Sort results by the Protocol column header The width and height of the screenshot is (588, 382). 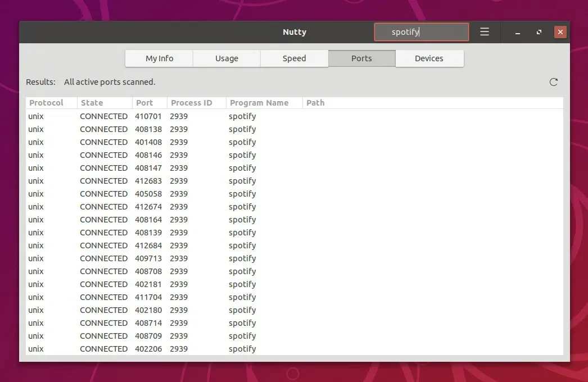coord(44,103)
